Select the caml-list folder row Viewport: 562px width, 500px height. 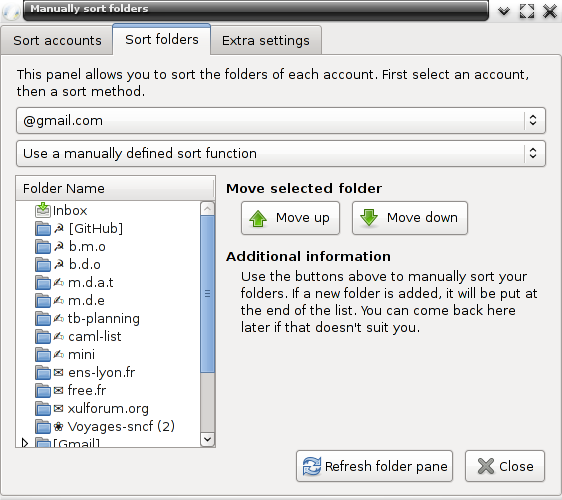tap(108, 337)
